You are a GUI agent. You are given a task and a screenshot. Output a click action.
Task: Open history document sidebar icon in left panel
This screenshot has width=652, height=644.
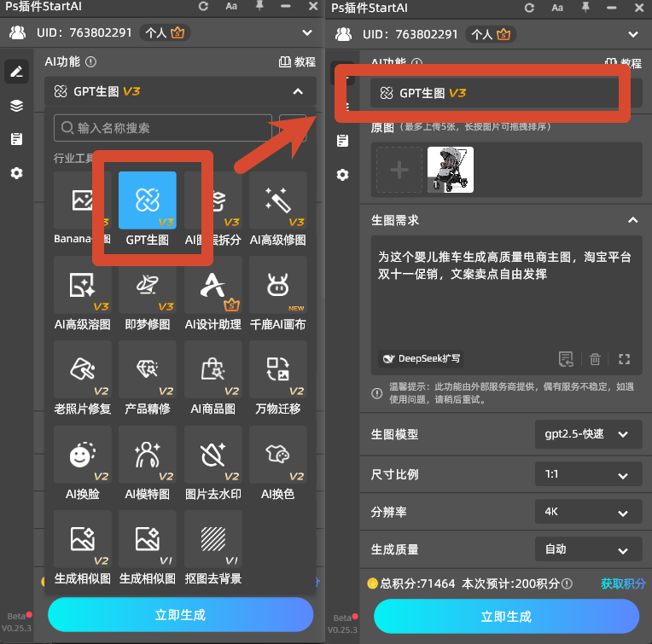(x=16, y=139)
